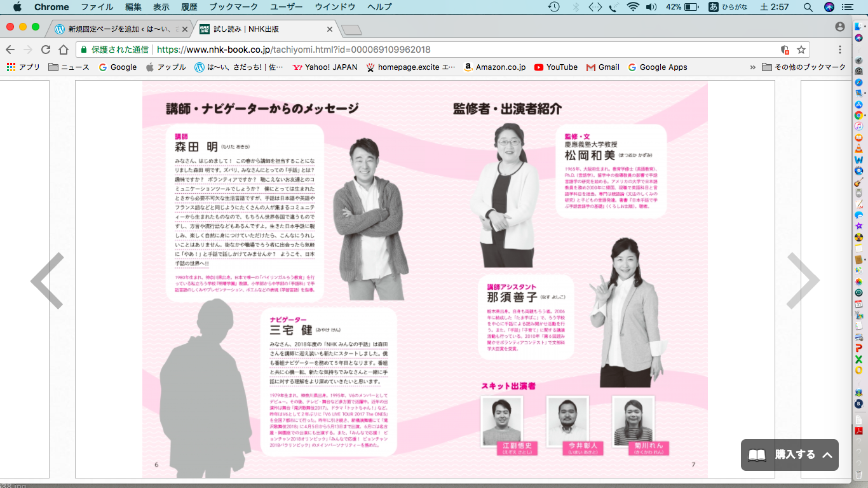Open the ニュース bookmarks folder
This screenshot has height=488, width=868.
coord(69,67)
